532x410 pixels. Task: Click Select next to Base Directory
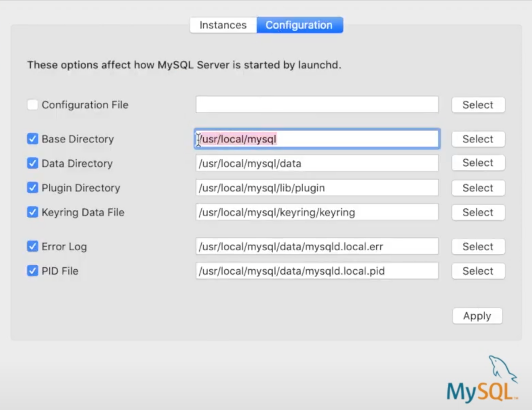(478, 139)
